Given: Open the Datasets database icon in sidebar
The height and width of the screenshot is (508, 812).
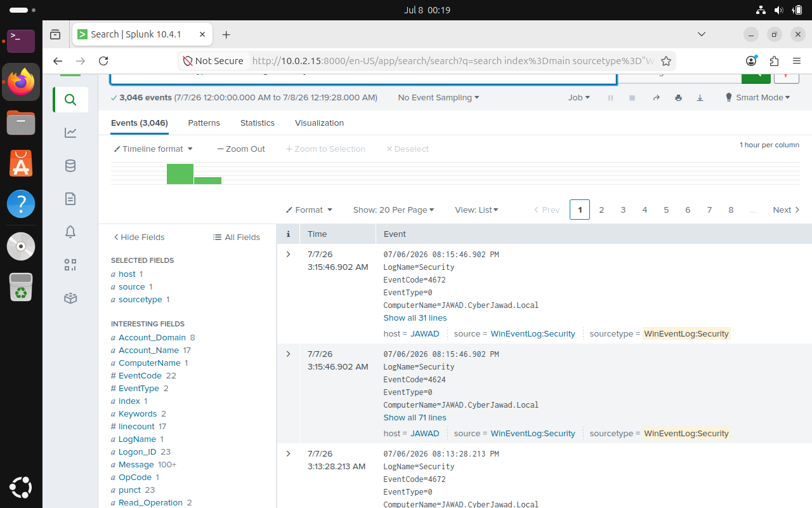Looking at the screenshot, I should (x=70, y=166).
